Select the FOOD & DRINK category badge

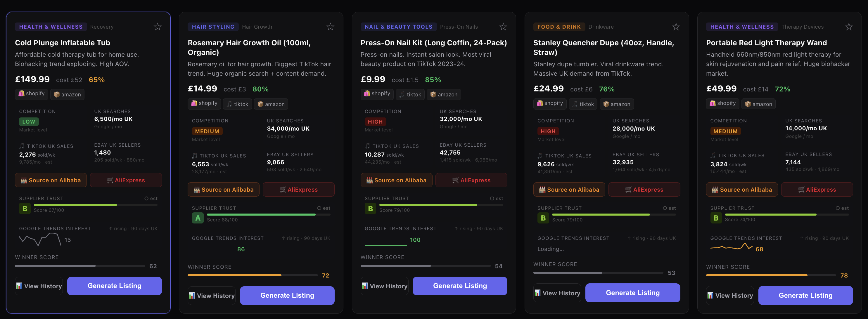click(x=559, y=27)
